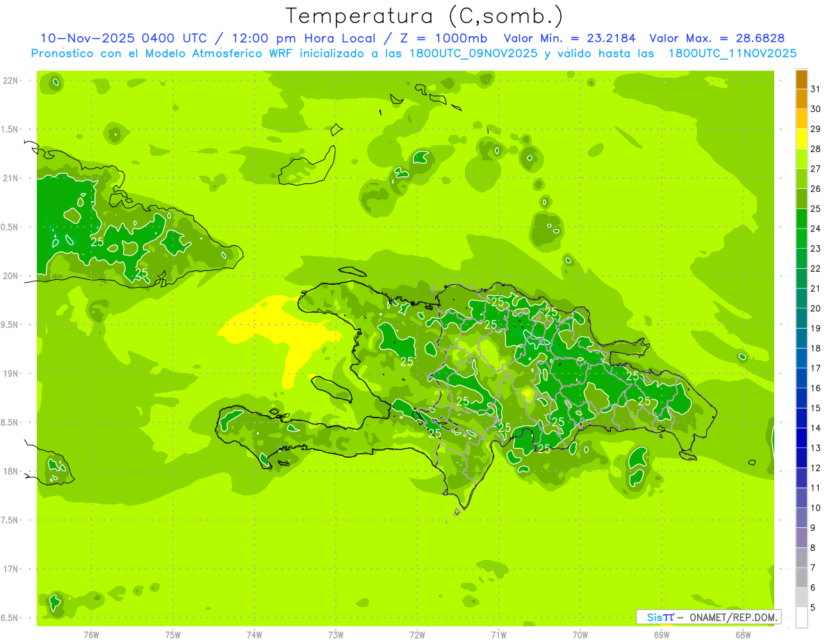Select the blue swatch between 14 and 15
834x644 pixels.
tap(801, 418)
